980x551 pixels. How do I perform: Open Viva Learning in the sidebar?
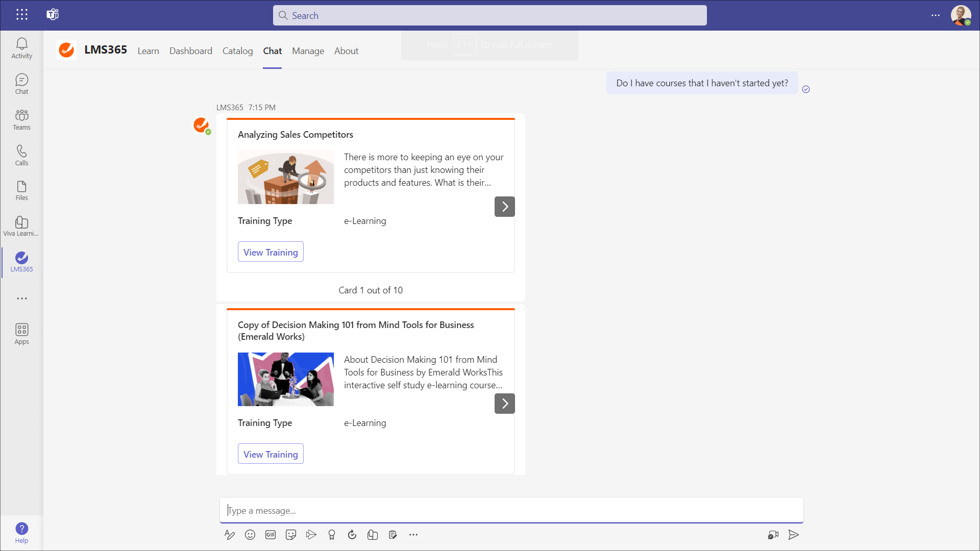pyautogui.click(x=21, y=226)
